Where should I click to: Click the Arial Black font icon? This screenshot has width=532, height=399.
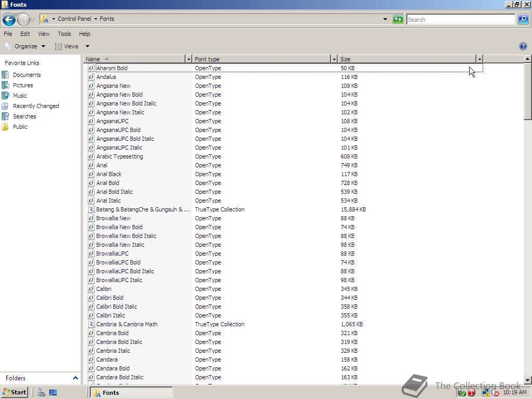click(91, 174)
